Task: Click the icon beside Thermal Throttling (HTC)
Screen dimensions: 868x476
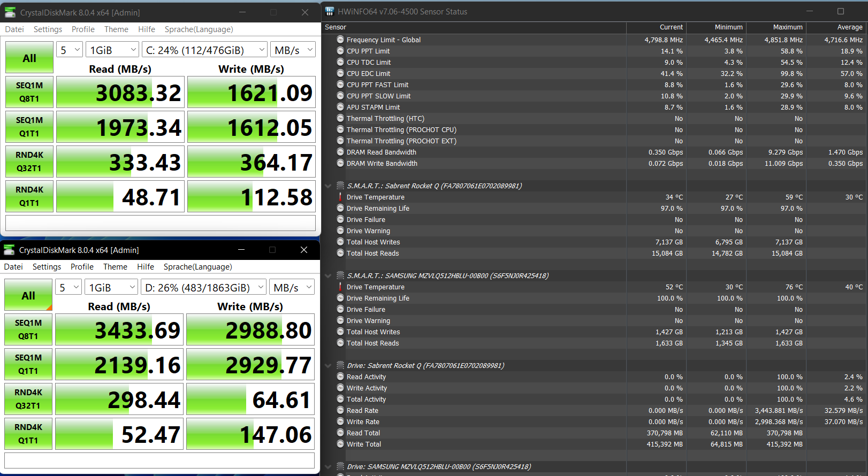Action: tap(340, 118)
